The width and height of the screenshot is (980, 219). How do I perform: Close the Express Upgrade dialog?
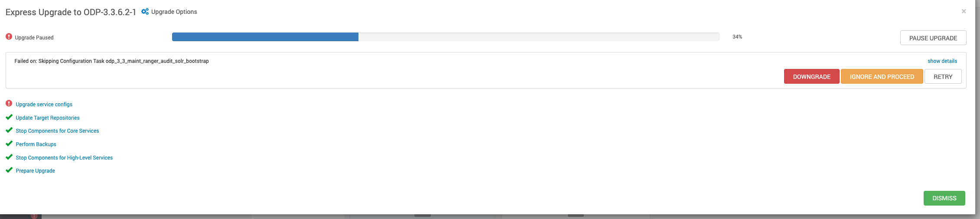tap(964, 11)
